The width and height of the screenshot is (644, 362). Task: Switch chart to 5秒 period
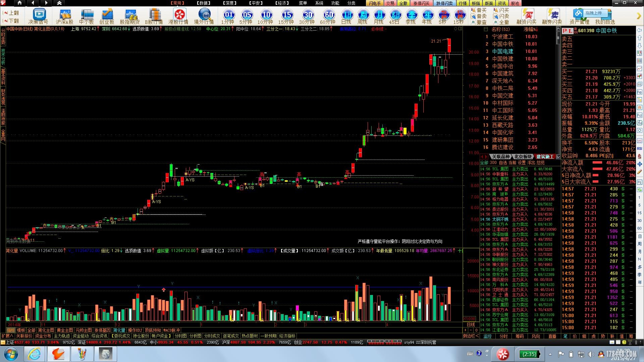(443, 16)
